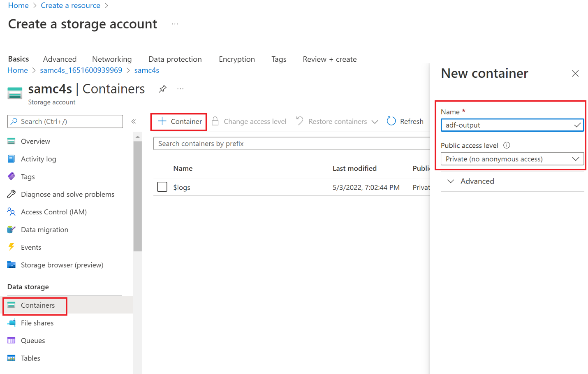Click the sidebar scrollbar thumb
The width and height of the screenshot is (588, 374).
click(x=138, y=196)
